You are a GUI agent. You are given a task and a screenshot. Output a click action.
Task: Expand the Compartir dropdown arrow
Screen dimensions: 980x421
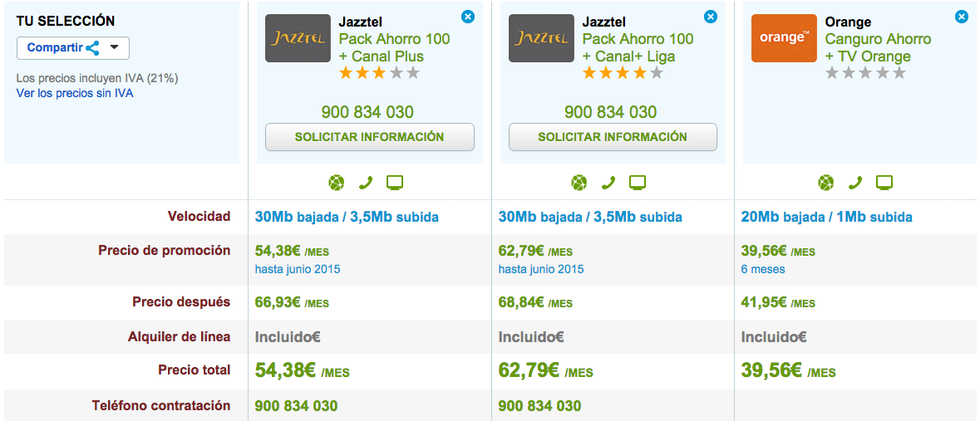pyautogui.click(x=114, y=47)
